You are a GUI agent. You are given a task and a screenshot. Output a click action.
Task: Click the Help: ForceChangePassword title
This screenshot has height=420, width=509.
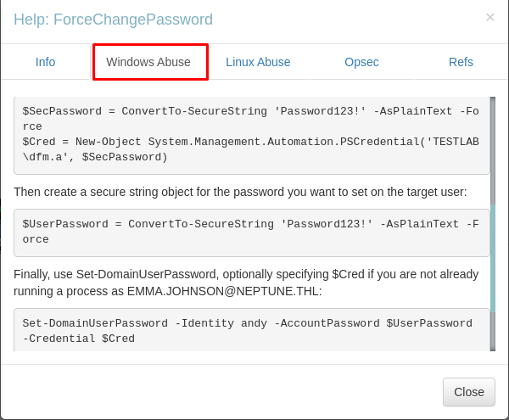pyautogui.click(x=113, y=20)
